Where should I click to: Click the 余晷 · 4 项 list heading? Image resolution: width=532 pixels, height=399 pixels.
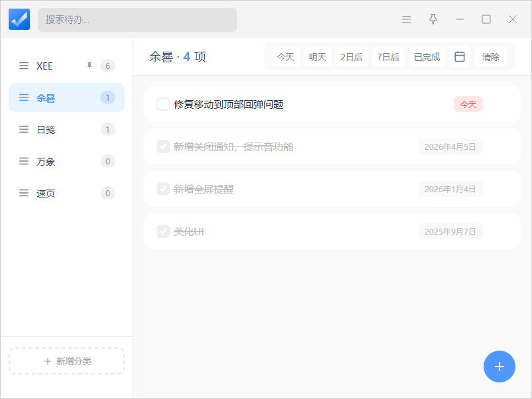pos(178,56)
